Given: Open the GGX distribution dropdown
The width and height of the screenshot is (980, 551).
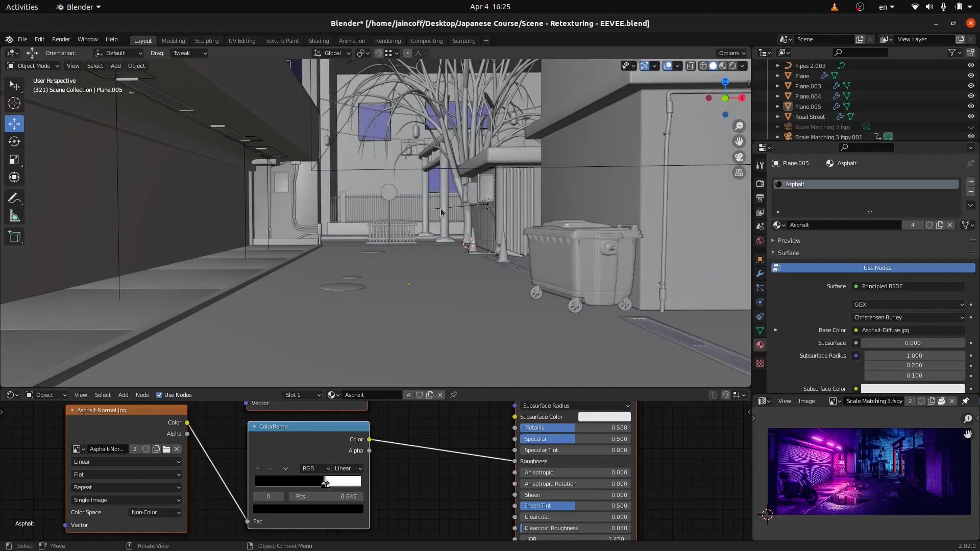Looking at the screenshot, I should click(x=909, y=305).
